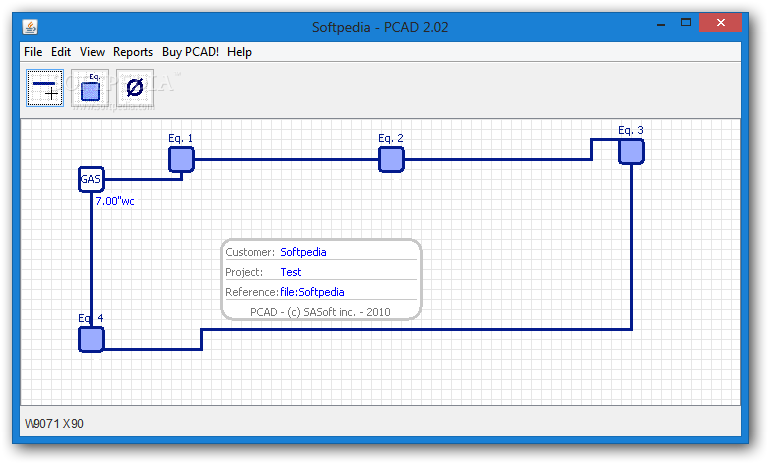Viewport: 769px width, 464px height.
Task: Open the View menu
Action: pos(92,52)
